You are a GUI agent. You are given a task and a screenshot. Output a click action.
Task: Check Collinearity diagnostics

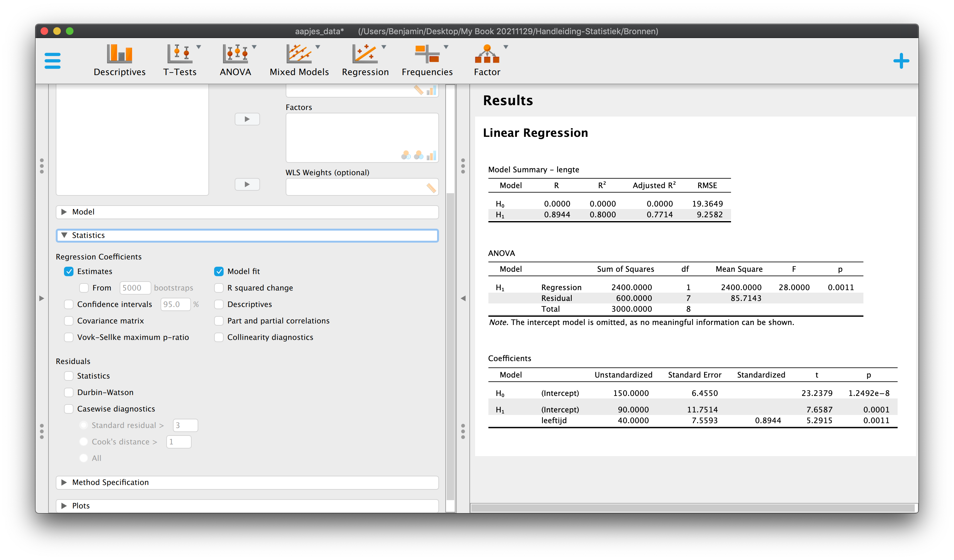pyautogui.click(x=219, y=337)
